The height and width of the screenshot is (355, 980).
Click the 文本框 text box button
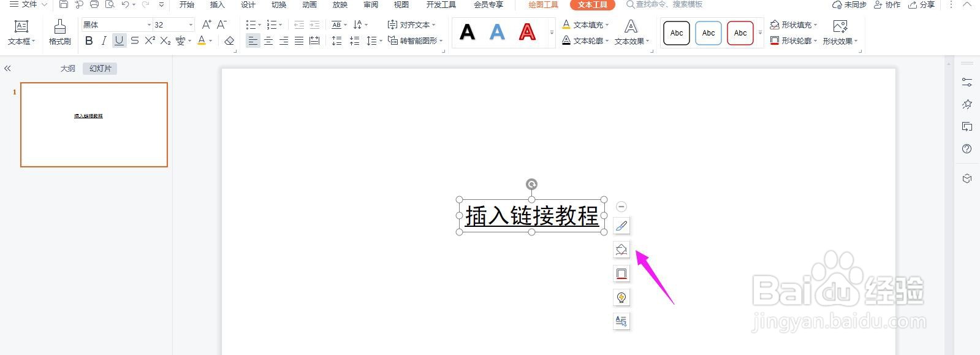21,32
